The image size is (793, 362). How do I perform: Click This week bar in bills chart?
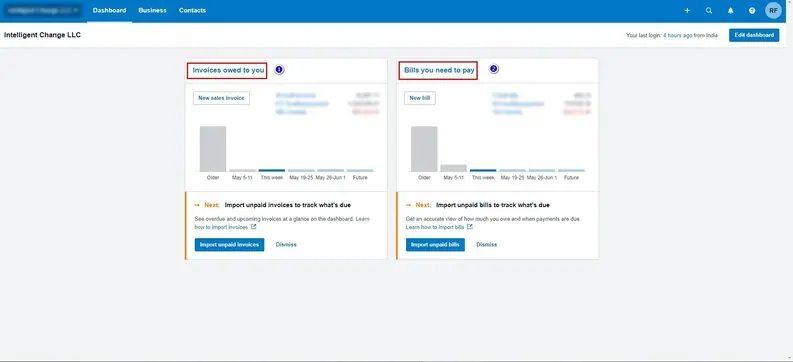(x=482, y=170)
